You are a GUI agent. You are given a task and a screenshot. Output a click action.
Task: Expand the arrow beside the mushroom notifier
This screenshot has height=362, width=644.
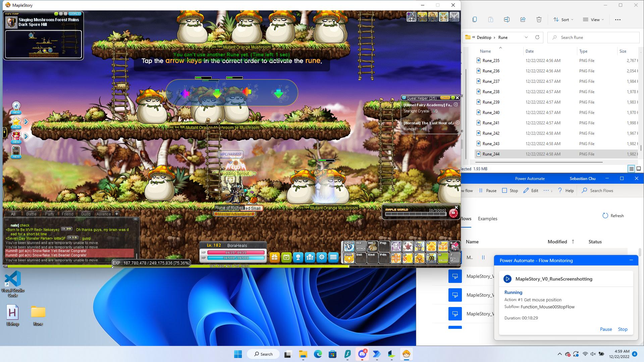pyautogui.click(x=26, y=136)
